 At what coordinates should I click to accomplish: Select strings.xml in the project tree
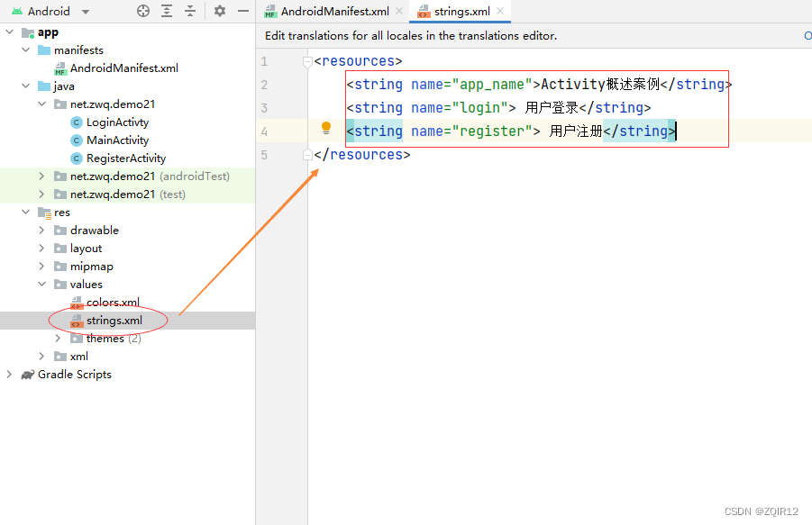click(x=114, y=321)
